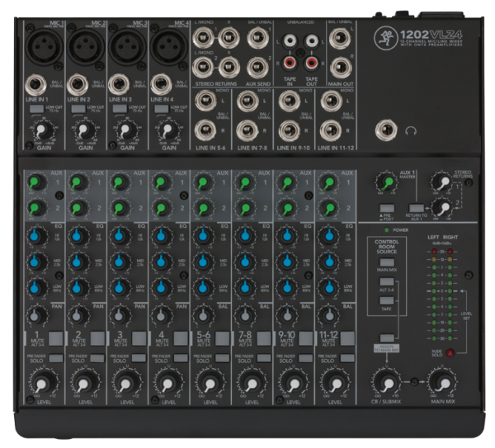Mute the stereo channel 9-10
The width and height of the screenshot is (495, 448).
(x=305, y=338)
